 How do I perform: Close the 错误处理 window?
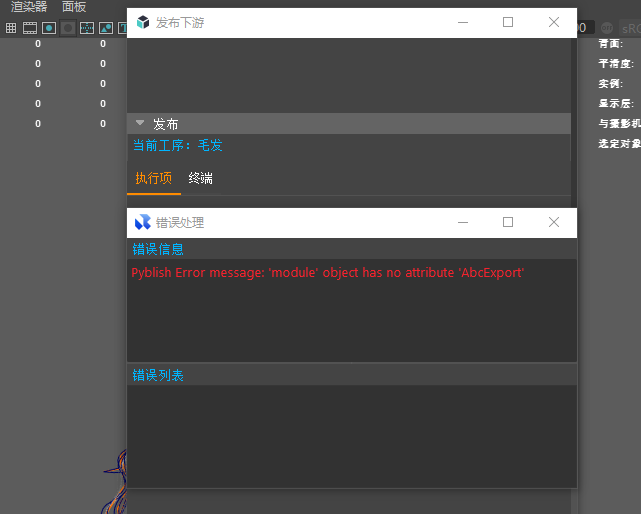[553, 222]
